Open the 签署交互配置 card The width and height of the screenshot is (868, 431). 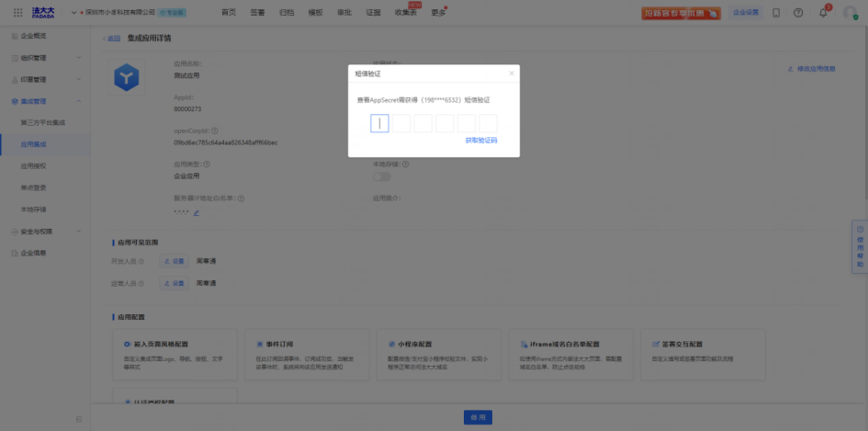coord(703,355)
